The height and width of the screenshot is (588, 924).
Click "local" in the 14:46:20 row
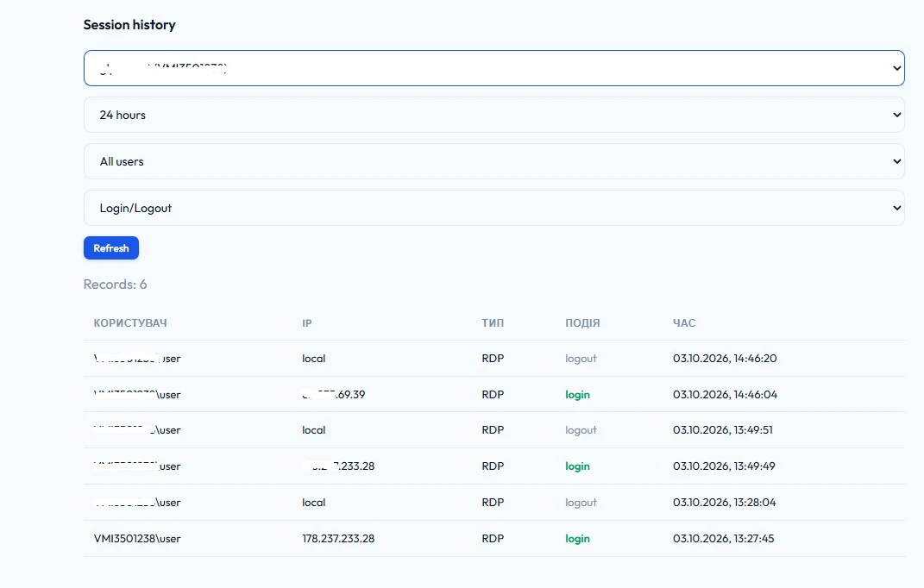point(313,358)
